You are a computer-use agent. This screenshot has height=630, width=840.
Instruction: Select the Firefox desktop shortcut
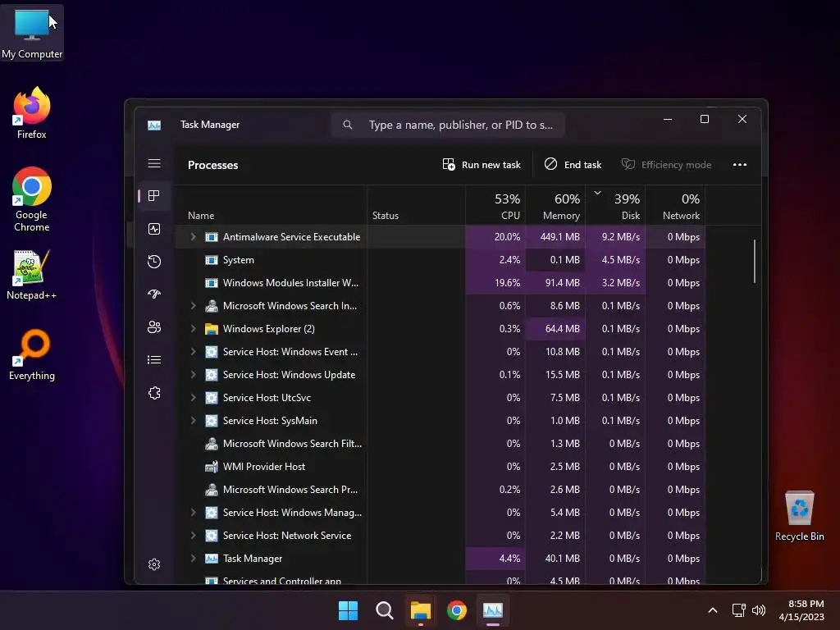(x=32, y=113)
